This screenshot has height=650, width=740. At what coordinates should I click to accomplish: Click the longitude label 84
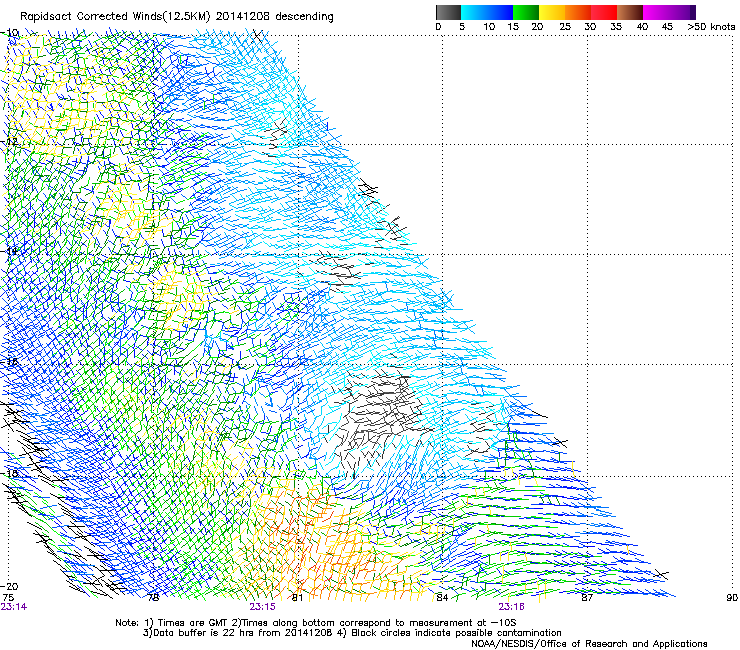pos(442,598)
